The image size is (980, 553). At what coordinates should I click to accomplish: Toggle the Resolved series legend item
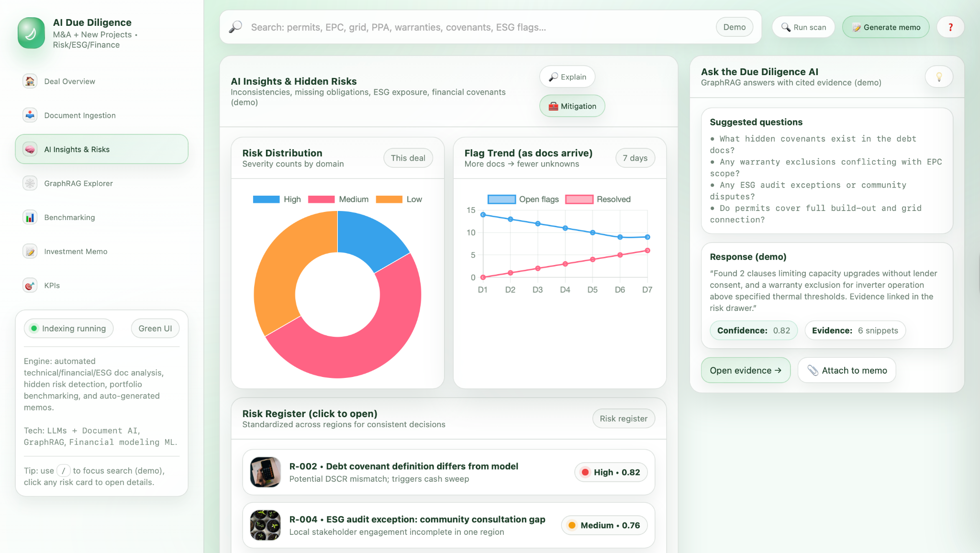(598, 199)
